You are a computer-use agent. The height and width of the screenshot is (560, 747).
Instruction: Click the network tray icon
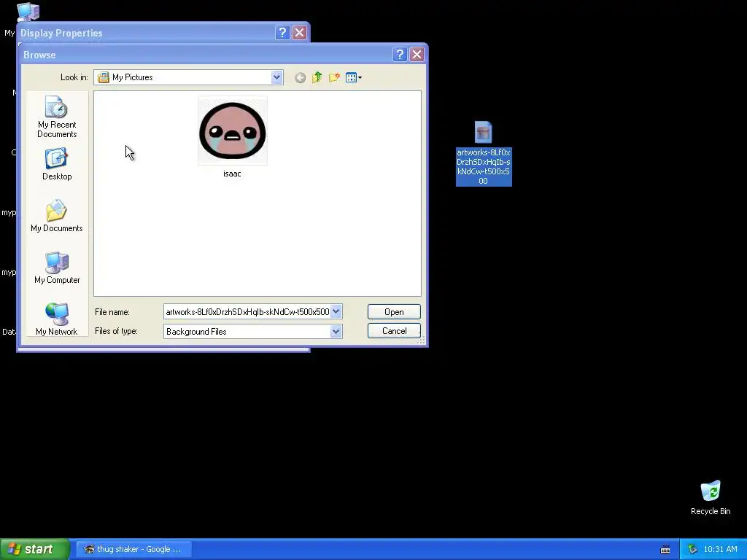tap(692, 549)
